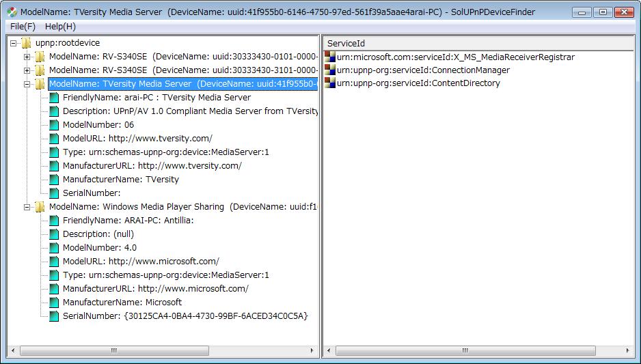Select the ModelName: TVersity Media Server row
Screen dimensions: 641x364
point(182,84)
